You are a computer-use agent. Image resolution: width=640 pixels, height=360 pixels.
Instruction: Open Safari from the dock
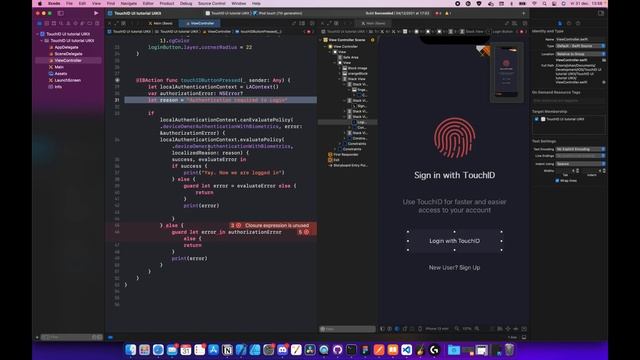pyautogui.click(x=158, y=350)
